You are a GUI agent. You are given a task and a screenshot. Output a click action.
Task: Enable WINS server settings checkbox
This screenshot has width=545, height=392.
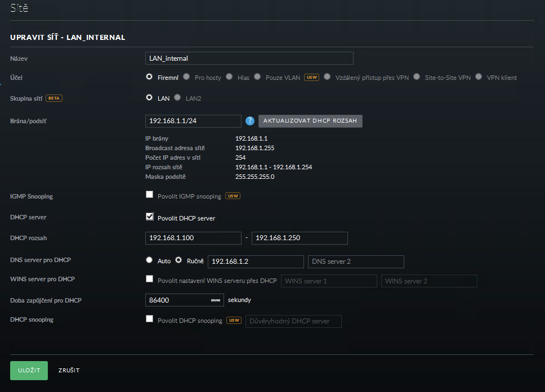pyautogui.click(x=149, y=279)
